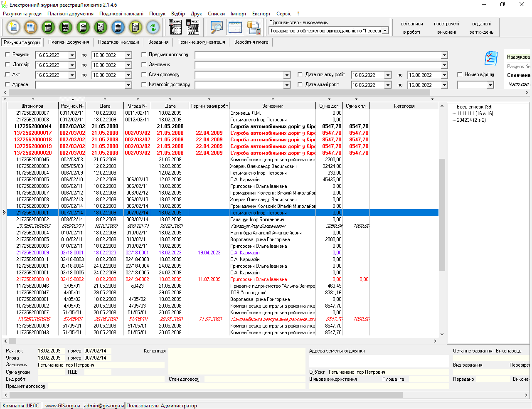Switch to the Заробітня плата tab
This screenshot has width=532, height=409.
(x=251, y=42)
